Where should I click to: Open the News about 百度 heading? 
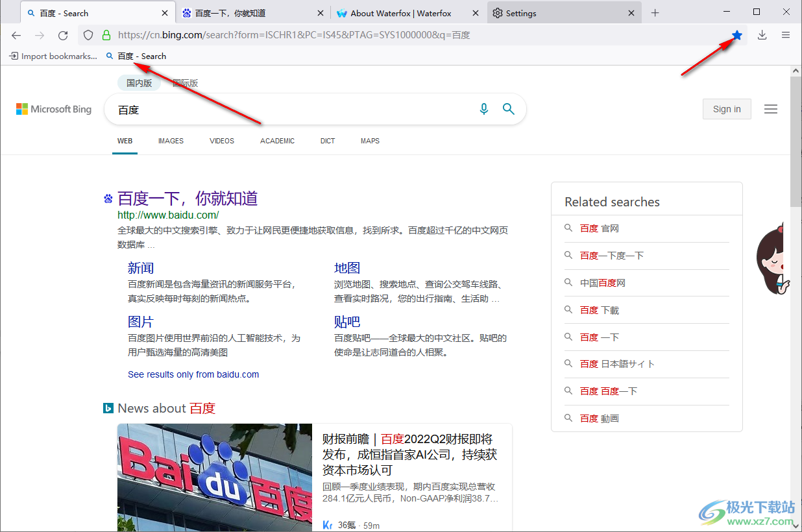[166, 408]
